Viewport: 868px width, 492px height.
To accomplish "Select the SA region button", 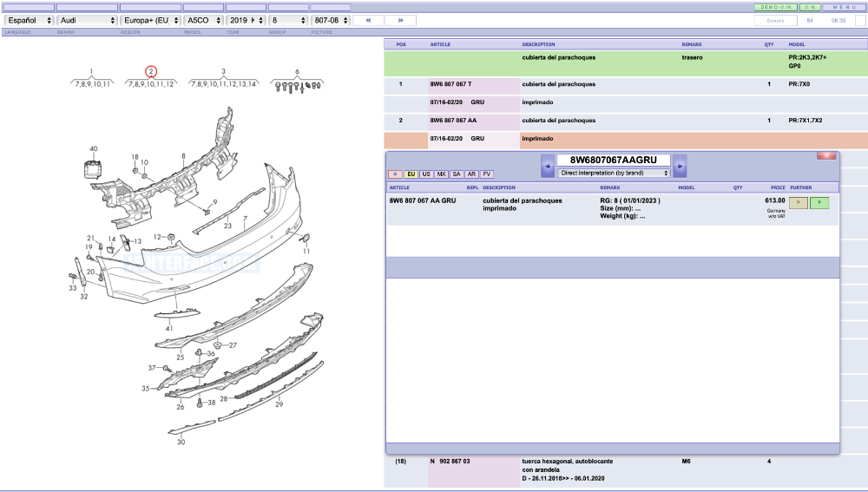I will pyautogui.click(x=457, y=174).
